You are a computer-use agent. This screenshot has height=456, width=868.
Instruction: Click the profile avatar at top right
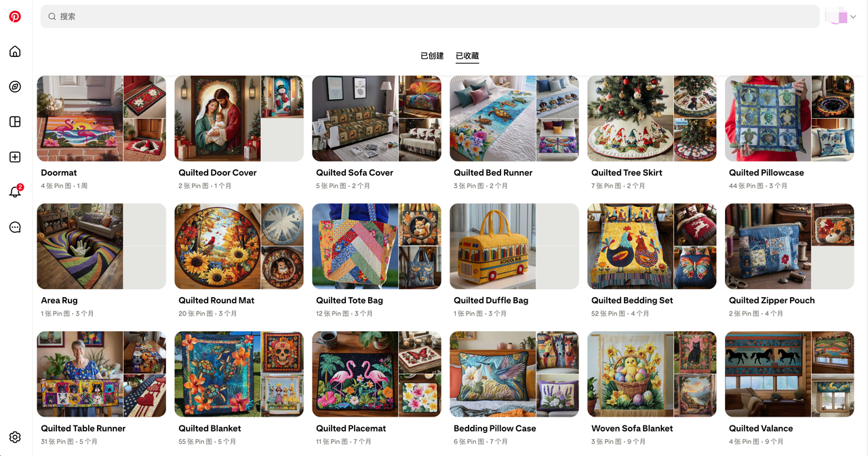pos(836,16)
